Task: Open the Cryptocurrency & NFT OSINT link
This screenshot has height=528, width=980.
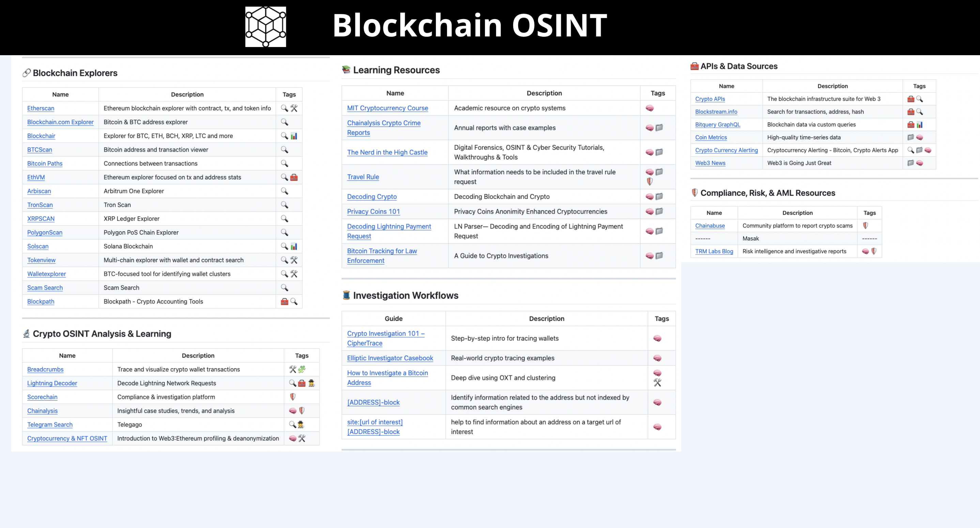Action: pos(67,439)
